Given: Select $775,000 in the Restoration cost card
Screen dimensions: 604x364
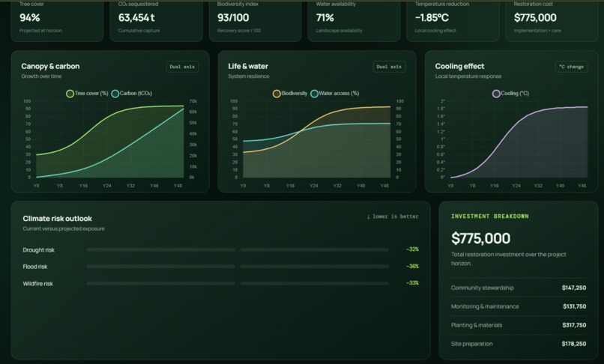Looking at the screenshot, I should point(535,18).
